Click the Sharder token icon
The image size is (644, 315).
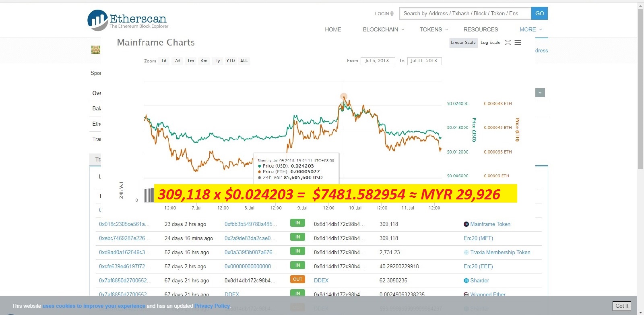[466, 281]
